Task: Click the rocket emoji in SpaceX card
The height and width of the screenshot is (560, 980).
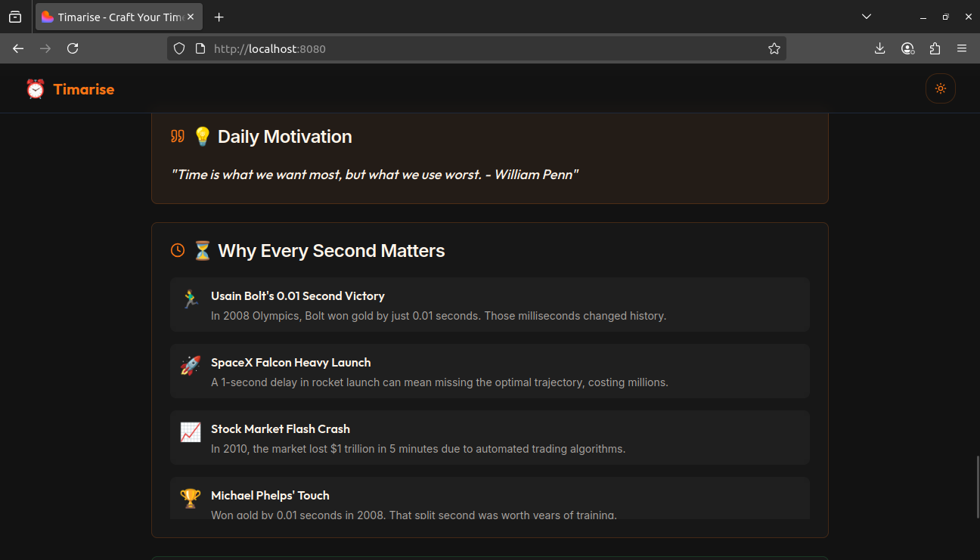Action: (191, 366)
